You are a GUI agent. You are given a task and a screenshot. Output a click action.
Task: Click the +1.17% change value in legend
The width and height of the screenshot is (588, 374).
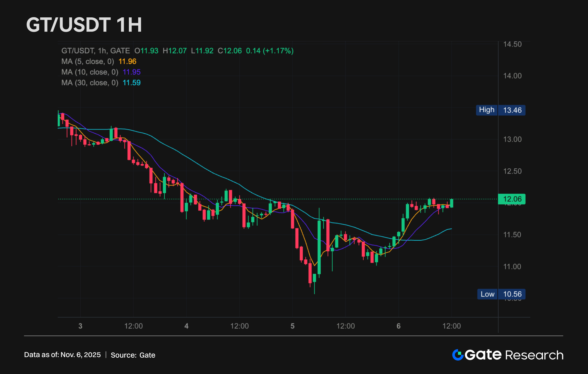278,51
